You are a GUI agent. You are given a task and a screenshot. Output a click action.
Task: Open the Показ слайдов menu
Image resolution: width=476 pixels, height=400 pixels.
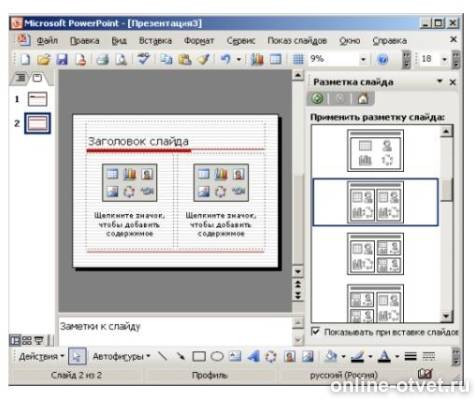tap(297, 41)
